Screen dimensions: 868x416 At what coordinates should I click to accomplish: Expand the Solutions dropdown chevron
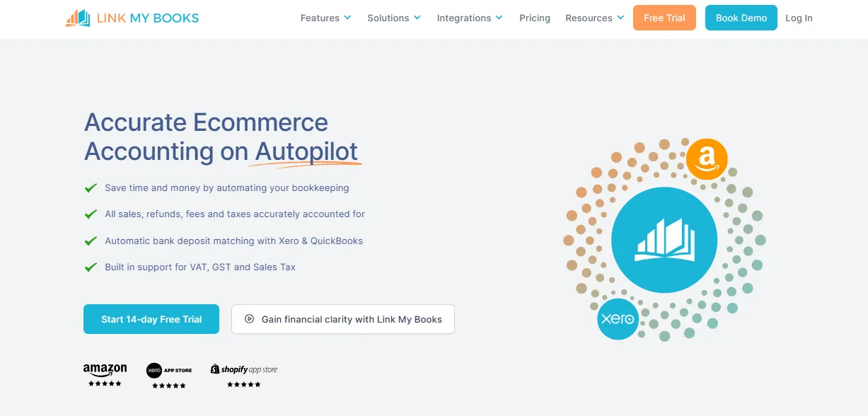coord(417,18)
